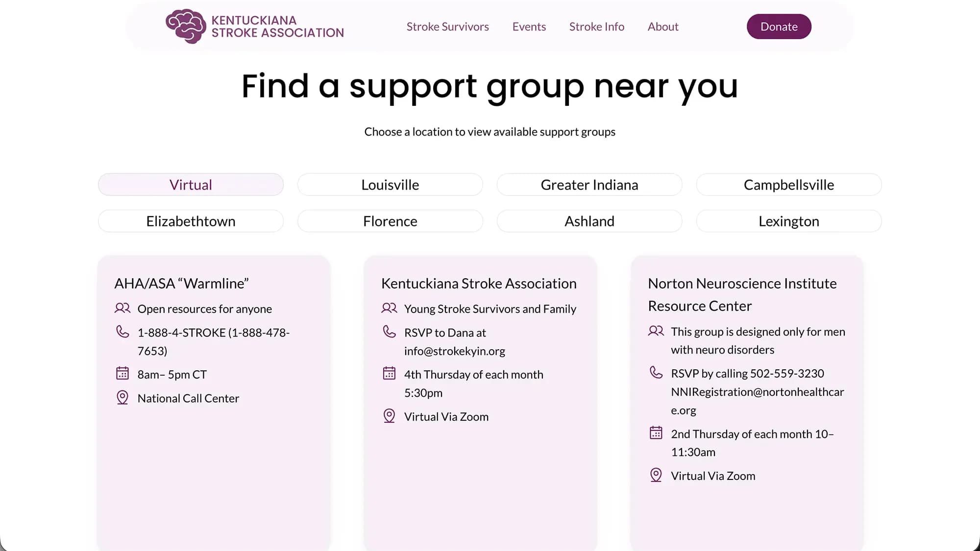This screenshot has width=980, height=551.
Task: Select the Elizabethtown location tab
Action: point(191,221)
